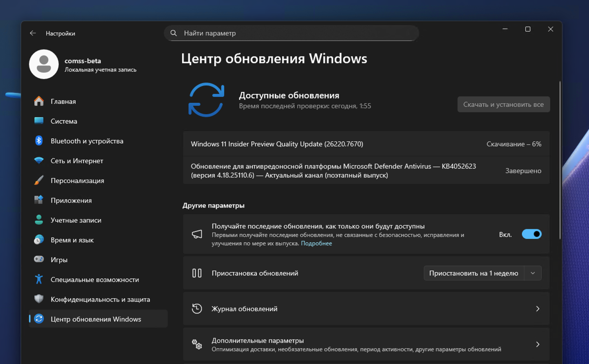Open the Игры settings section
The width and height of the screenshot is (589, 364).
(x=60, y=259)
